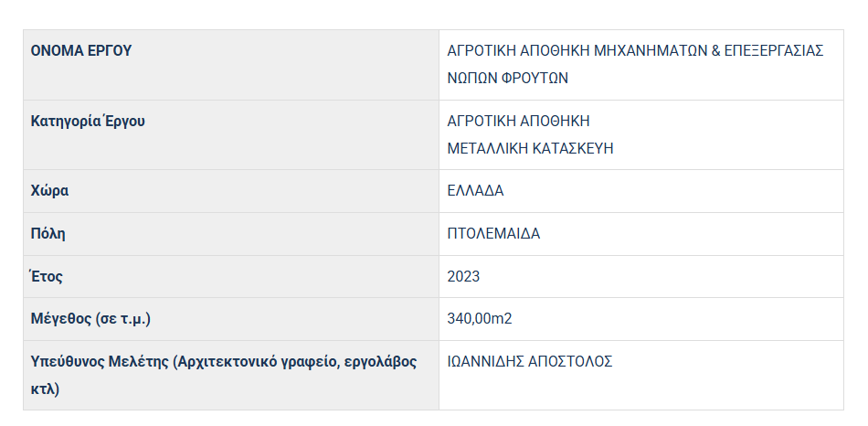Image resolution: width=868 pixels, height=426 pixels.
Task: Click the Πόλη row label
Action: [48, 233]
